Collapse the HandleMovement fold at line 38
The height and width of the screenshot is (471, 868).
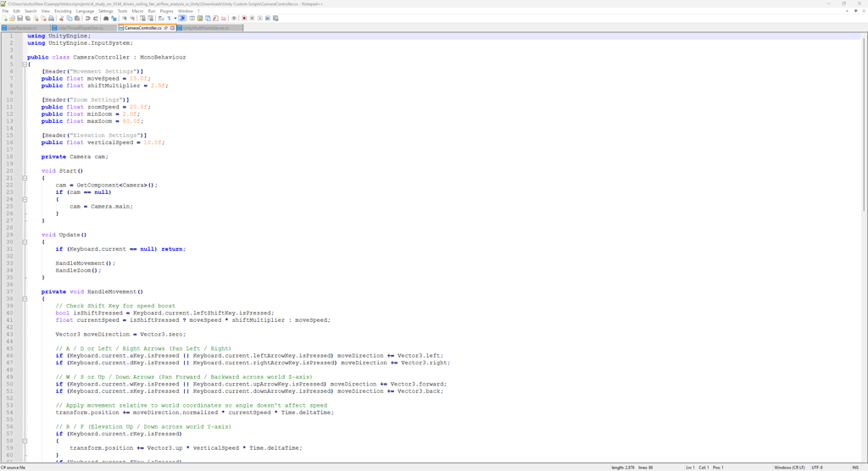click(25, 299)
